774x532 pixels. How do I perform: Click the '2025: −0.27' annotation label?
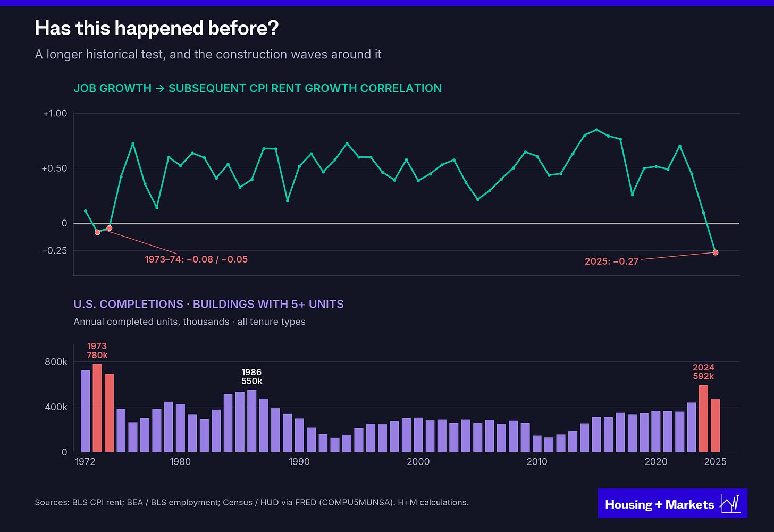(x=611, y=261)
